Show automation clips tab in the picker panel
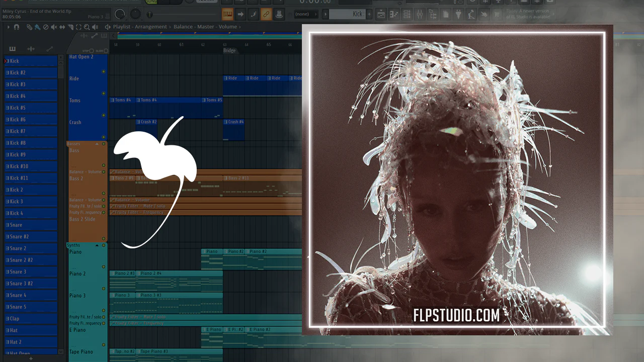Viewport: 644px width, 362px height. click(49, 49)
